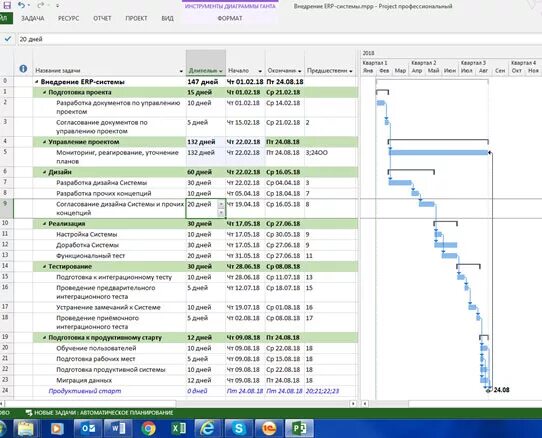Increase duration with the spinner up arrow
This screenshot has height=438, width=542.
coord(221,204)
